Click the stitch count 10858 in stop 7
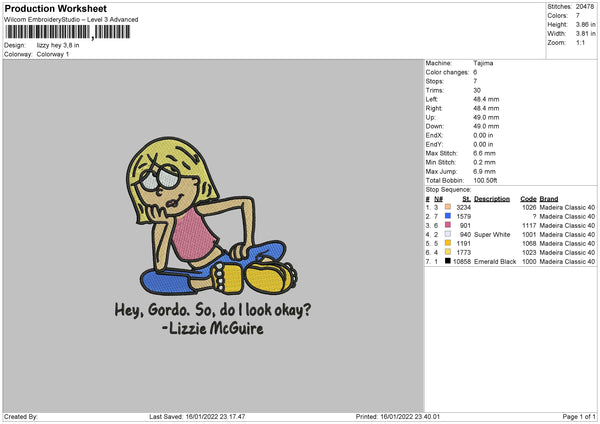This screenshot has width=600, height=424. 462,261
